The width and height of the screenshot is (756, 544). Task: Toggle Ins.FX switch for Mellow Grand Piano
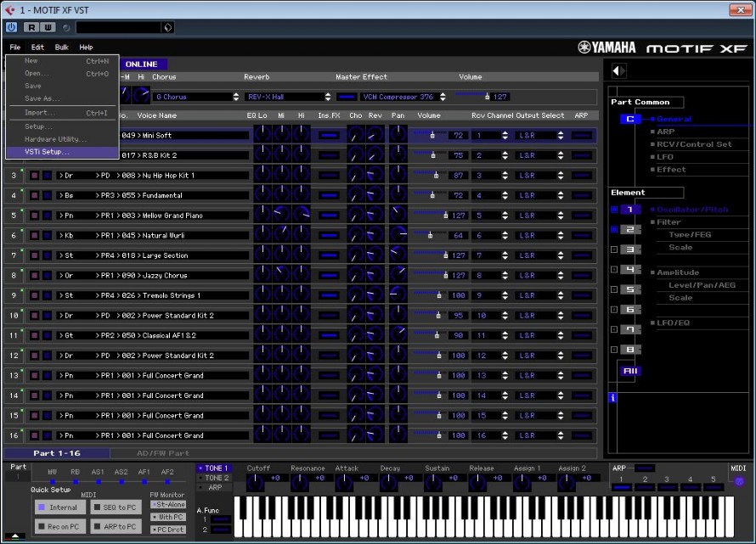[x=328, y=216]
